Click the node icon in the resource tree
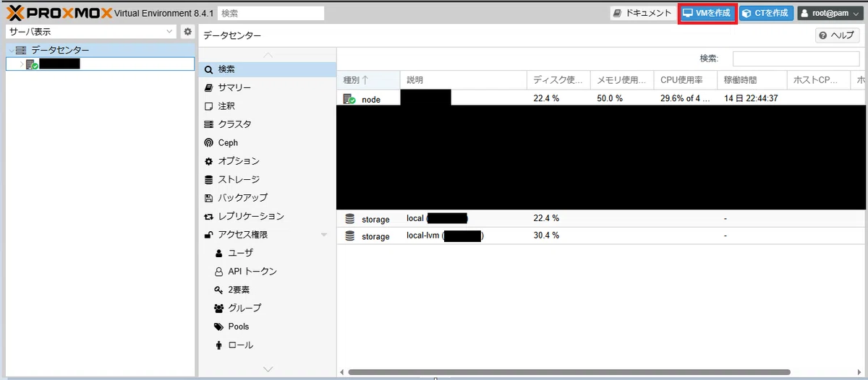 click(32, 64)
